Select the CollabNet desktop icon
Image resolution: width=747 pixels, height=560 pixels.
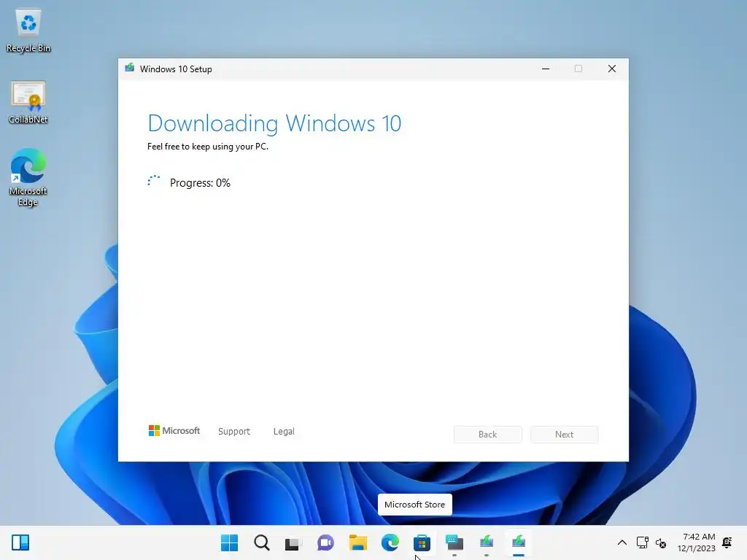click(x=28, y=102)
